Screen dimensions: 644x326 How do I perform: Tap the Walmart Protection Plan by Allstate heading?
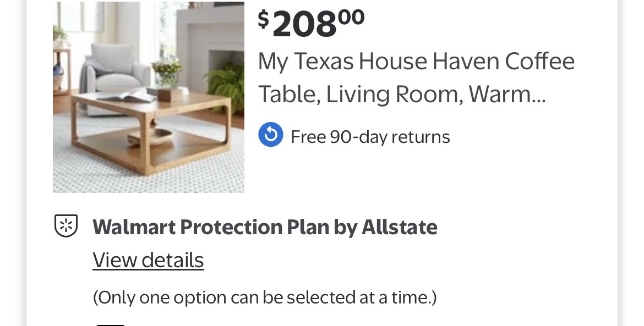point(265,227)
